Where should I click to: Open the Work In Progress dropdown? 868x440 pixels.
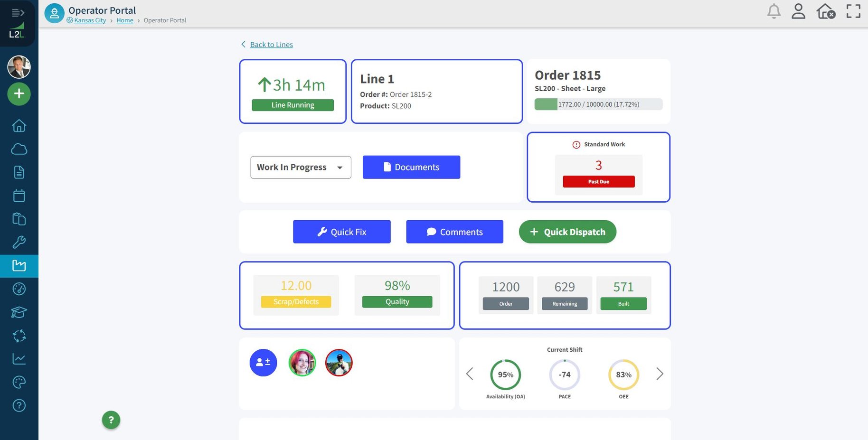301,168
